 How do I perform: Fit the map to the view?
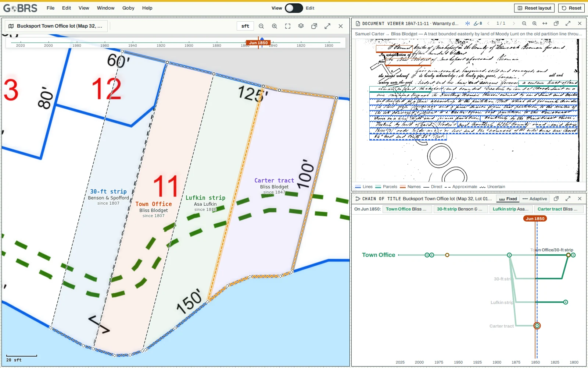pyautogui.click(x=288, y=26)
